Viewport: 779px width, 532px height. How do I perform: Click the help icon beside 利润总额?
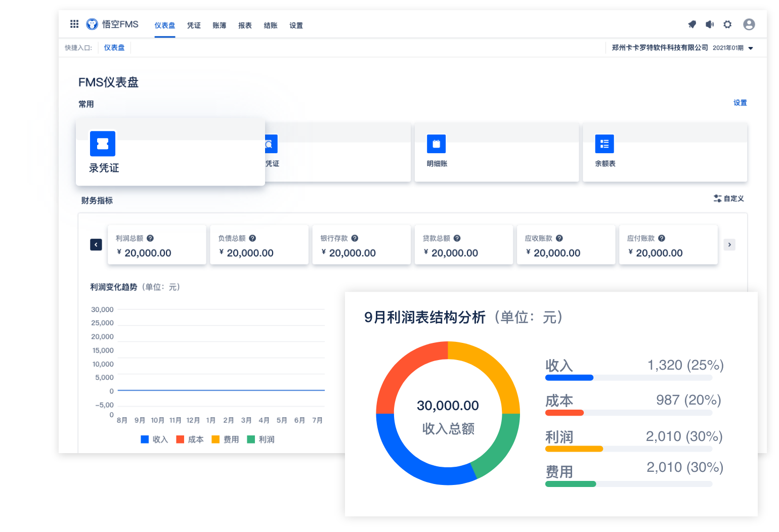(x=150, y=238)
